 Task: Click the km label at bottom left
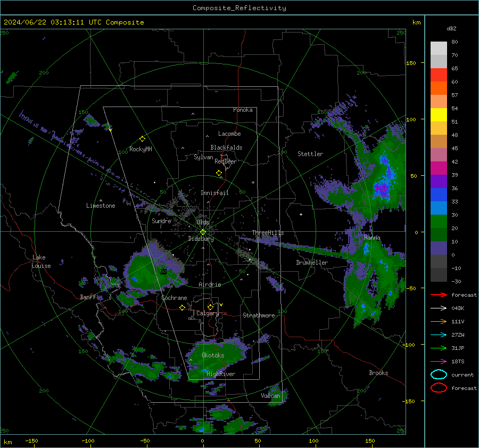[8, 442]
